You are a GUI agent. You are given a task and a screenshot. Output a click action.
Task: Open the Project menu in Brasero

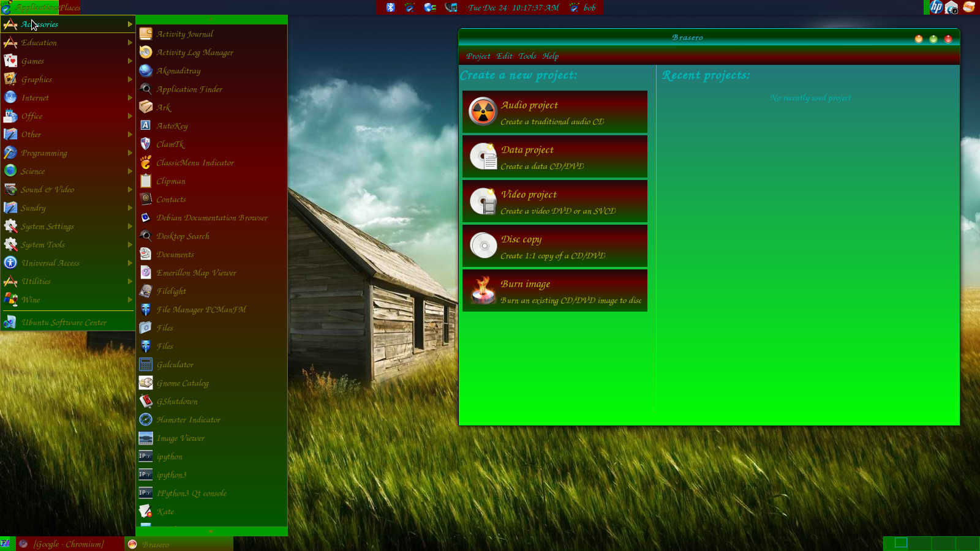[x=478, y=56]
